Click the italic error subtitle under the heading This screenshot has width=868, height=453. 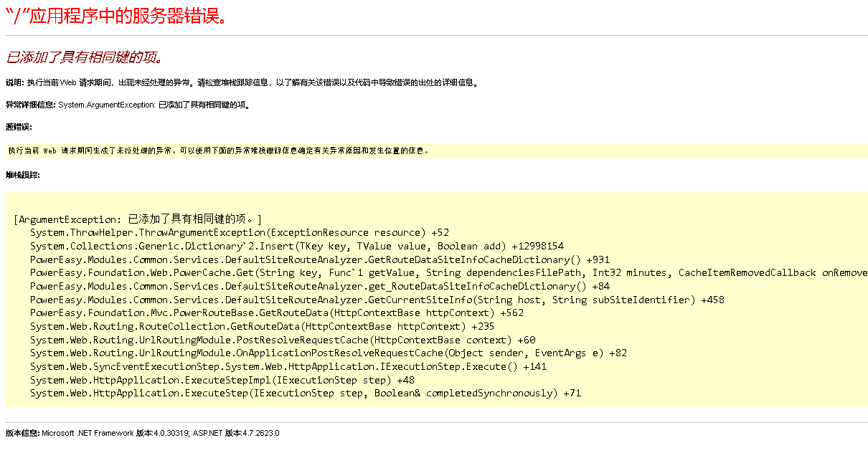tap(85, 57)
